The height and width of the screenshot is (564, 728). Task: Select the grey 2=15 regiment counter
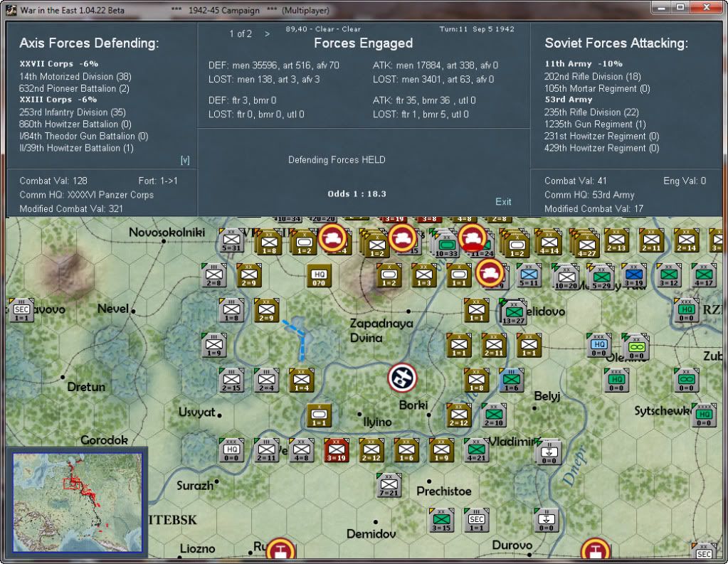coord(231,381)
